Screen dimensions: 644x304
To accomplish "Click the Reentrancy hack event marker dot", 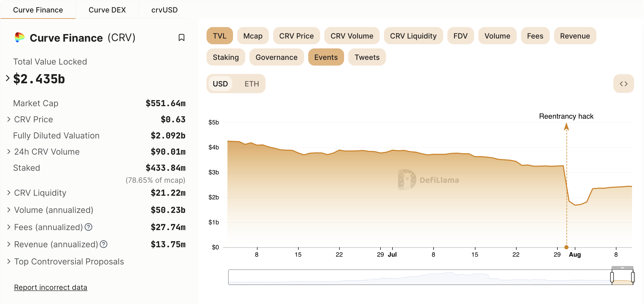I will [566, 247].
